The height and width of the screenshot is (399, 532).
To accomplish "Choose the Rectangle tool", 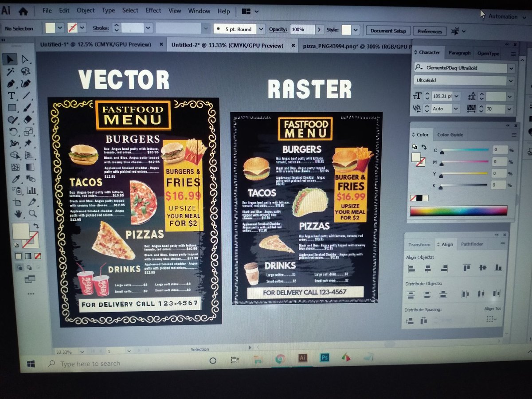I will (x=12, y=107).
